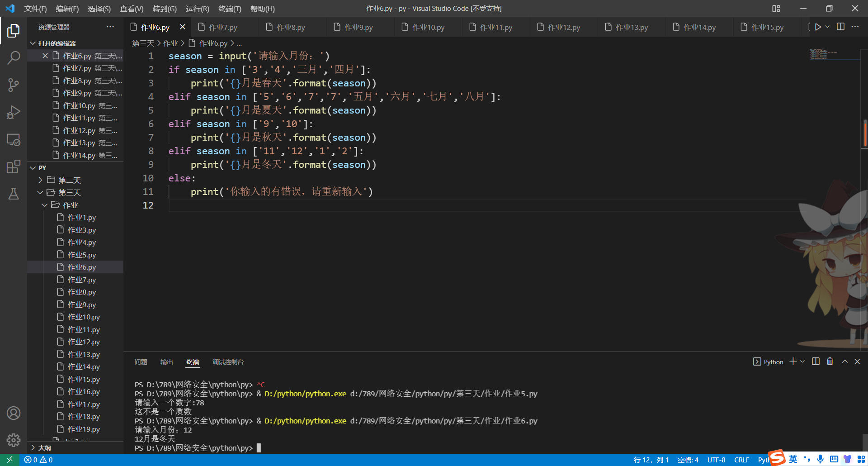Open goto line via 行 12, 列 1 indicator
The image size is (868, 466).
[x=650, y=459]
